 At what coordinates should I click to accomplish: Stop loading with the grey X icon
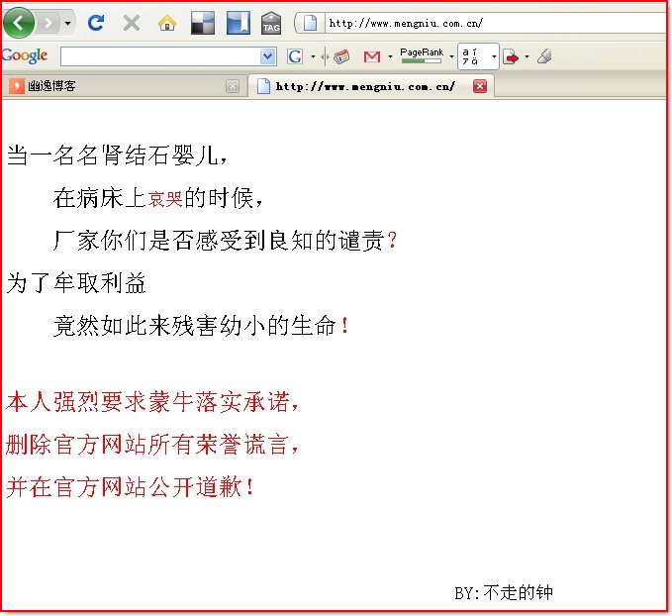pos(132,23)
